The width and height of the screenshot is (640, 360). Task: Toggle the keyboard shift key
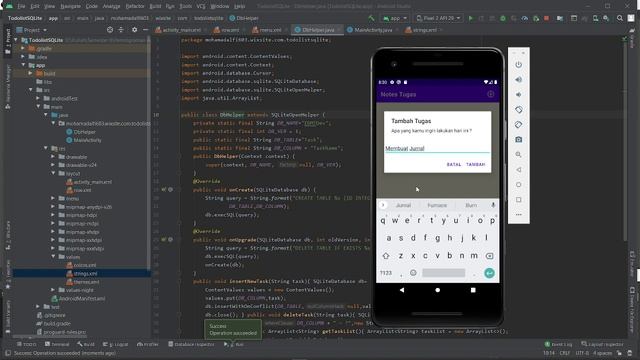tap(386, 256)
